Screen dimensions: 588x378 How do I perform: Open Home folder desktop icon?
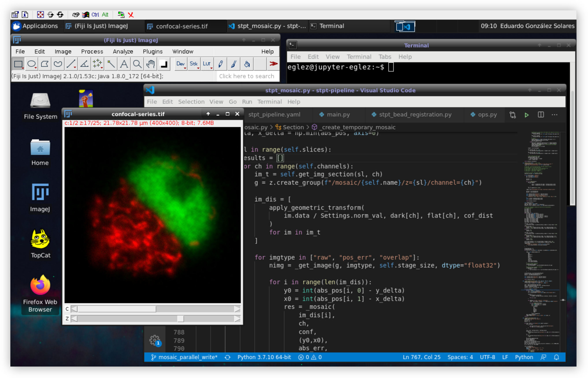40,153
